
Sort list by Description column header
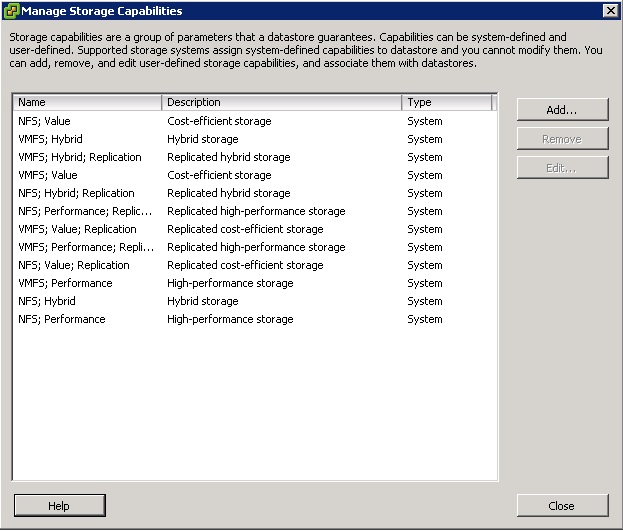(281, 102)
